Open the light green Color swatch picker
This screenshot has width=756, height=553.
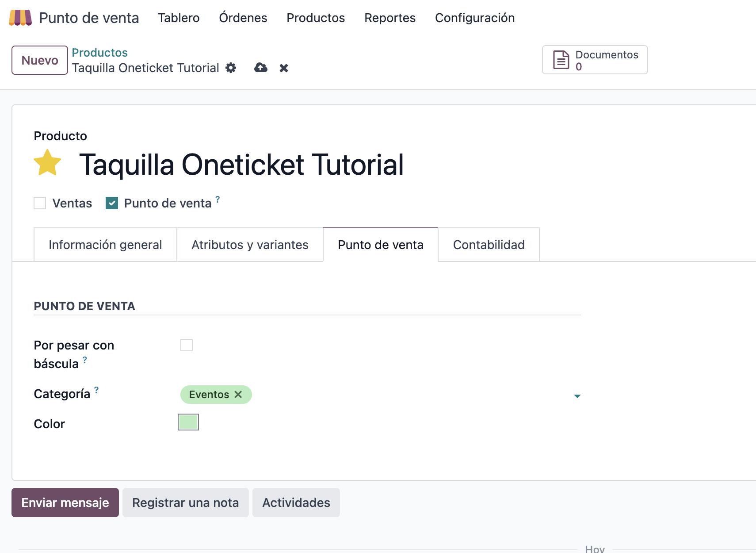pyautogui.click(x=188, y=422)
